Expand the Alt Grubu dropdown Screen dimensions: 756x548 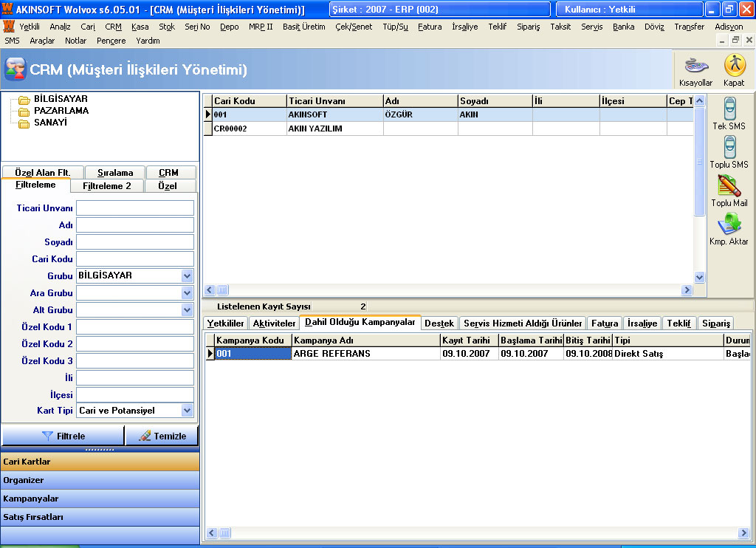pyautogui.click(x=187, y=309)
